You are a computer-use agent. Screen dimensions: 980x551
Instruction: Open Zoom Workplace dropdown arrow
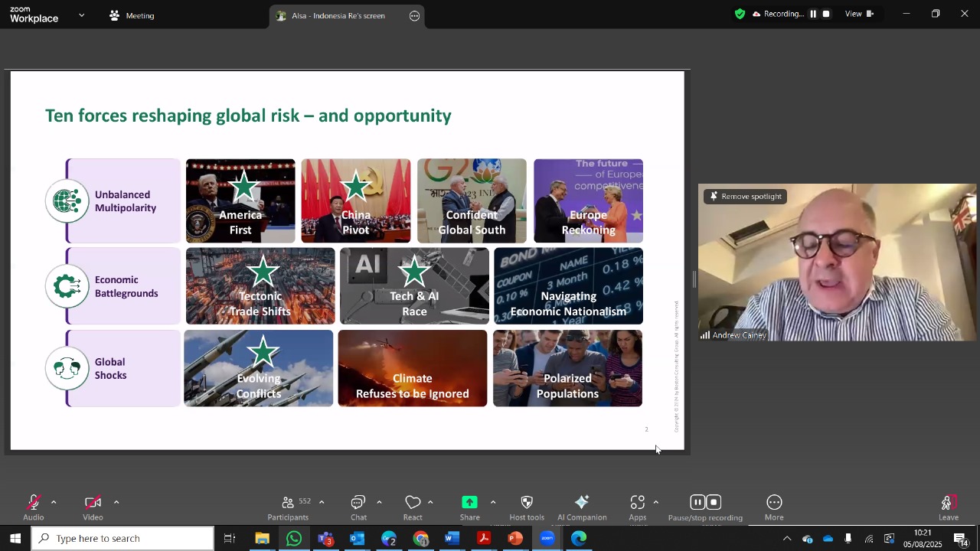click(x=82, y=15)
